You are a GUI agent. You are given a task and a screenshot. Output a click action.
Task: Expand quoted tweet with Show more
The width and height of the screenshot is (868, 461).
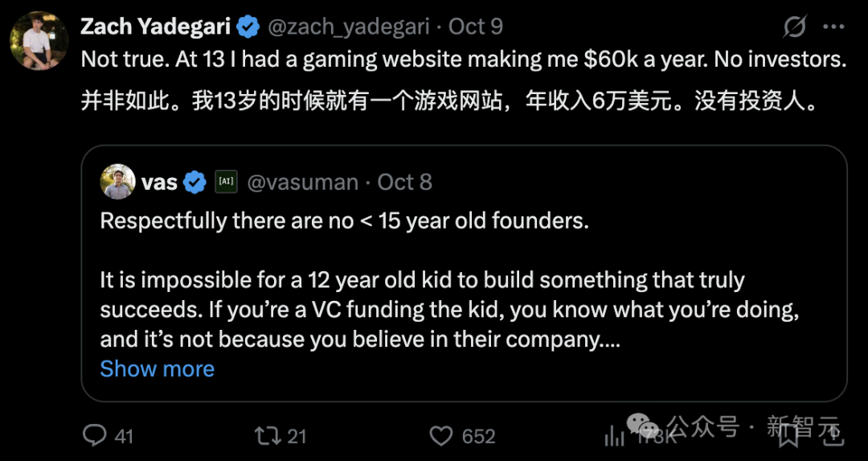tap(157, 369)
